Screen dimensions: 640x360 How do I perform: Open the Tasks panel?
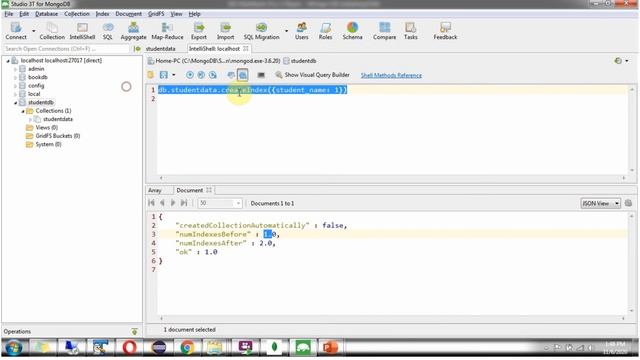[x=410, y=31]
